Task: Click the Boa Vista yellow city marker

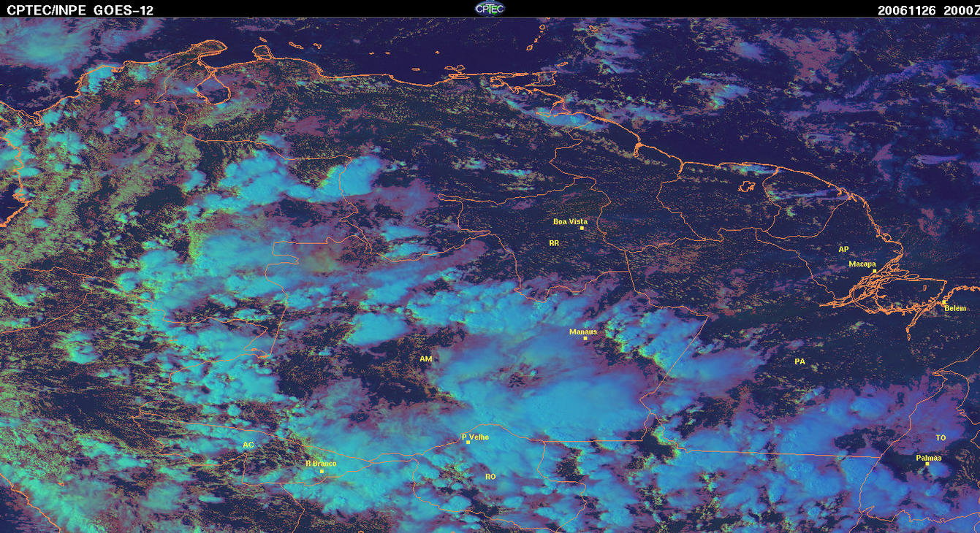Action: (582, 229)
